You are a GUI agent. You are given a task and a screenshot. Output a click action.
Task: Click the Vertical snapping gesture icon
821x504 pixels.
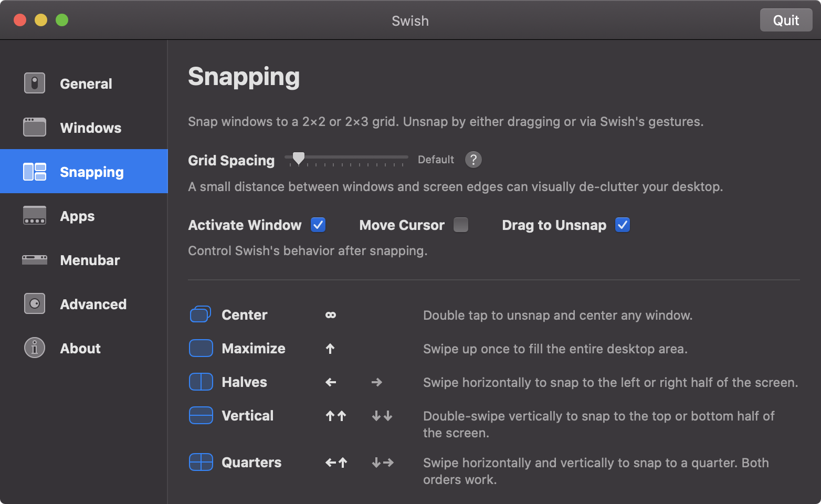(201, 415)
